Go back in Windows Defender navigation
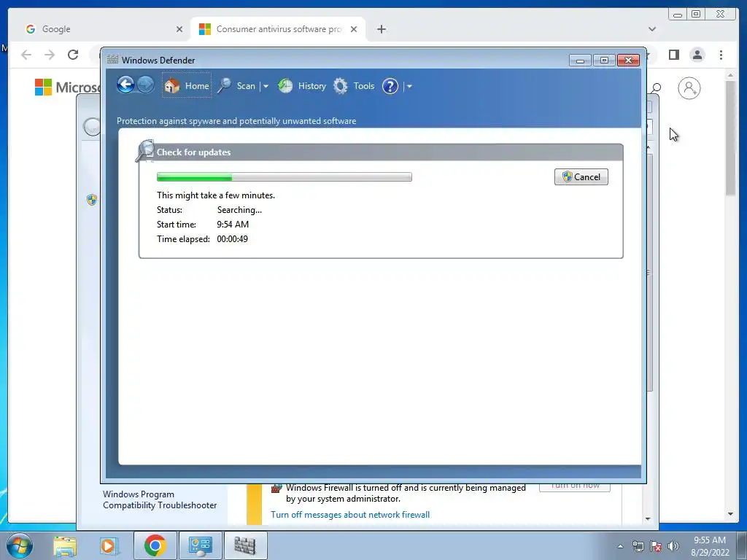The image size is (747, 560). pos(125,85)
